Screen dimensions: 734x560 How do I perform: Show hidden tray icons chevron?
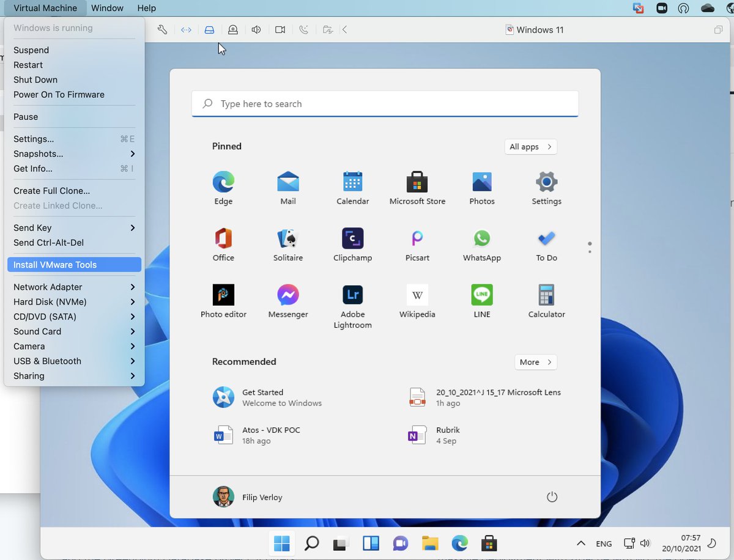click(580, 543)
